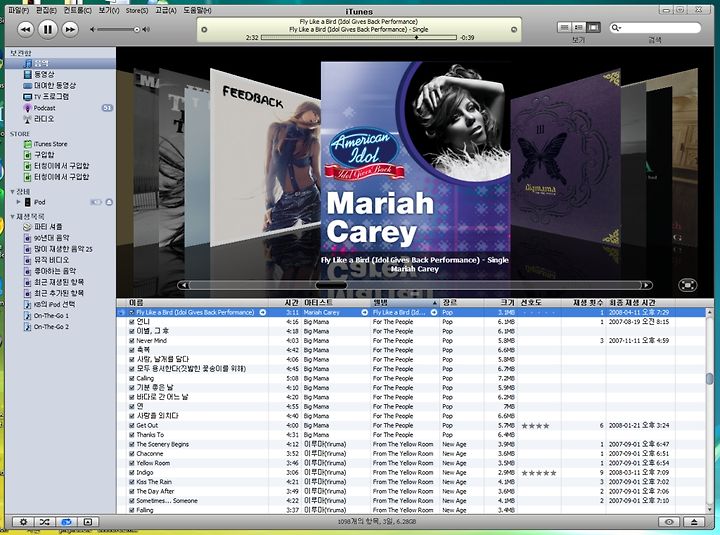Open the 고급(A) menu
Image resolution: width=720 pixels, height=535 pixels.
point(165,10)
